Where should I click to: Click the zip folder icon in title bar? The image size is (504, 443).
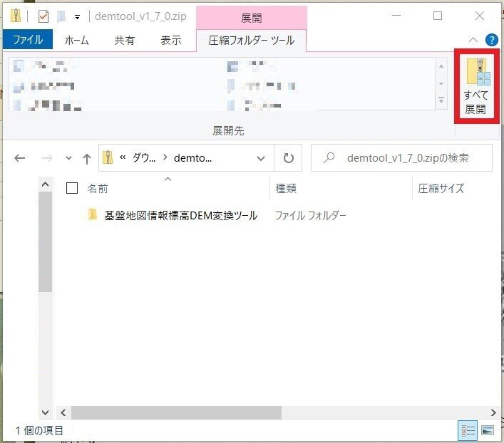[x=15, y=16]
